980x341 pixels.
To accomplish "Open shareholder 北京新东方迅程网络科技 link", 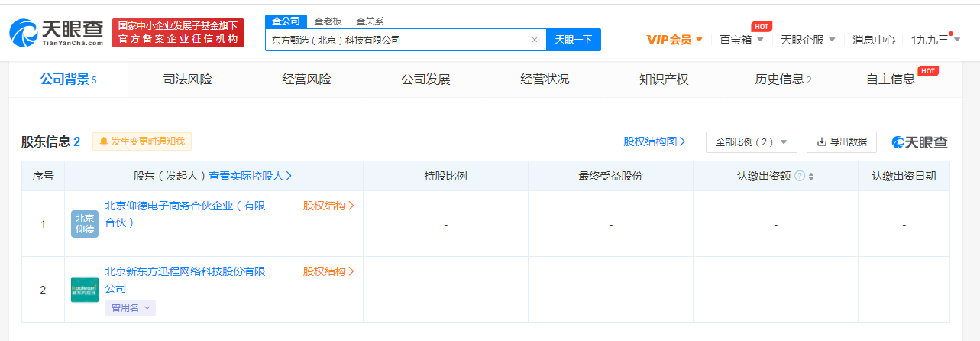I will [185, 280].
